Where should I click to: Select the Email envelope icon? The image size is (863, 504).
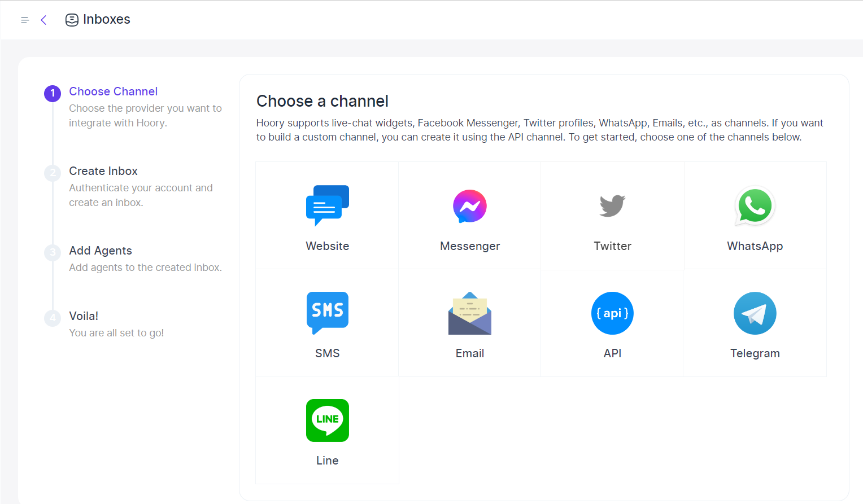(x=470, y=313)
